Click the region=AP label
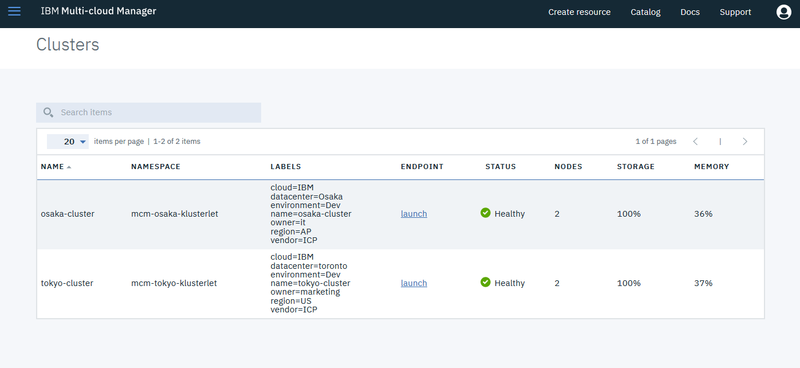Screen dimensions: 800x368 pyautogui.click(x=291, y=232)
